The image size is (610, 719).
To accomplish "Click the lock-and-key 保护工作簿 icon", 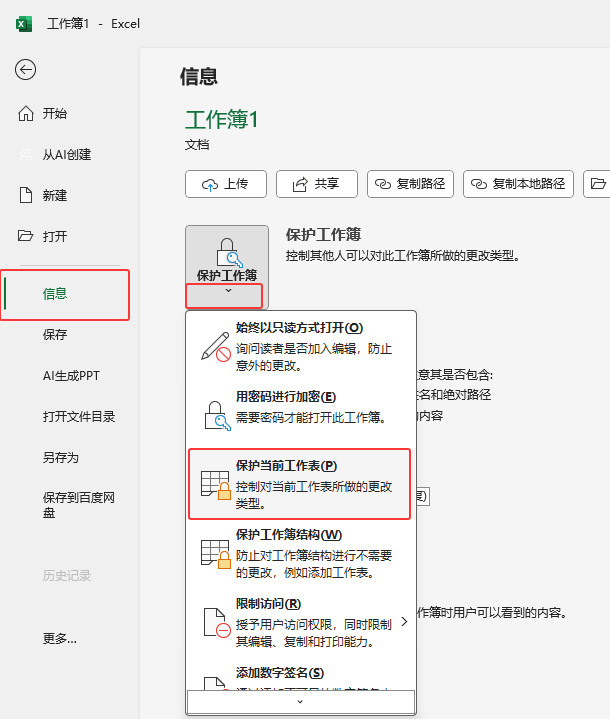I will point(229,252).
